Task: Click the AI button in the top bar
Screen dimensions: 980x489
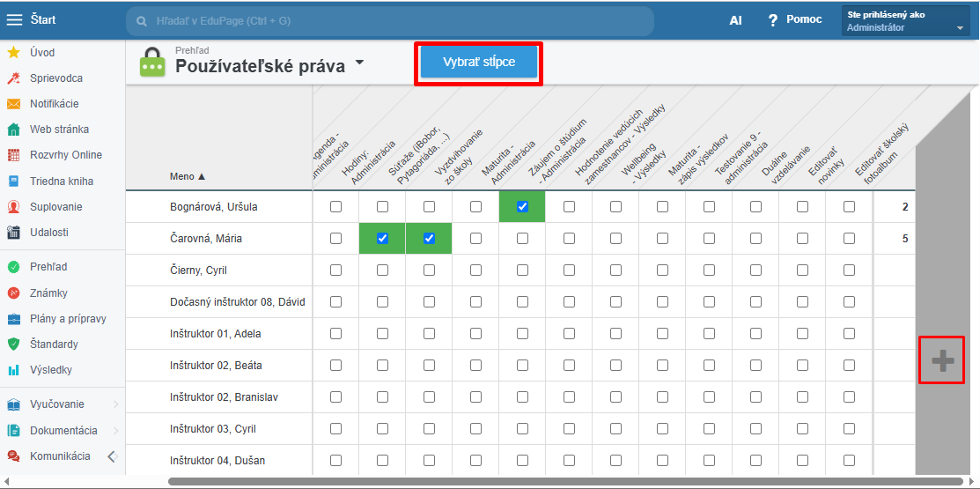Action: (x=735, y=20)
